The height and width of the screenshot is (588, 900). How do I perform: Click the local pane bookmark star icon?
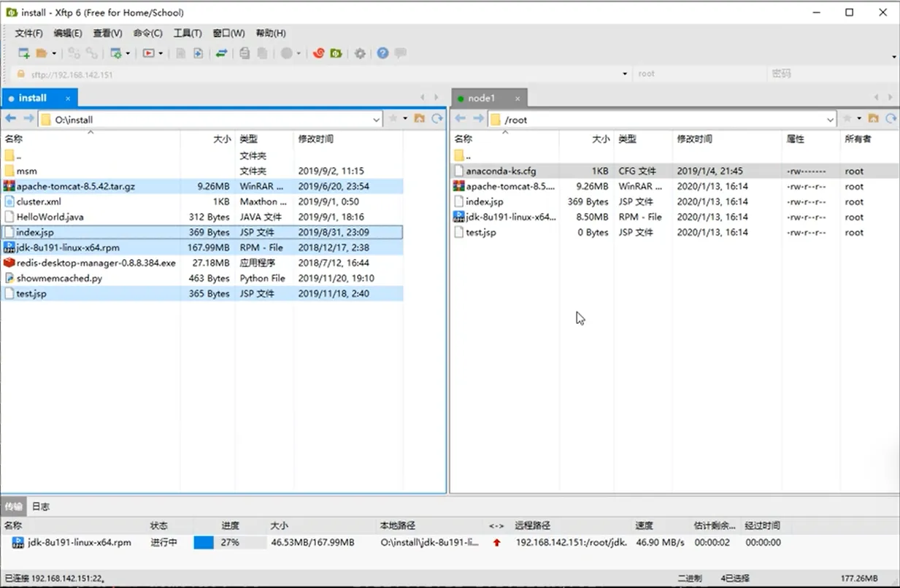(x=393, y=119)
